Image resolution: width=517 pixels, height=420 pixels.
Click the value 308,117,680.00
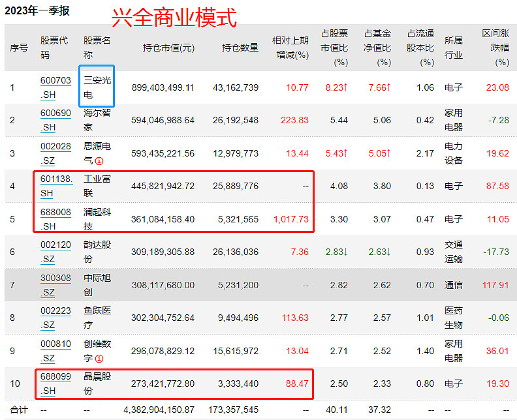(163, 285)
